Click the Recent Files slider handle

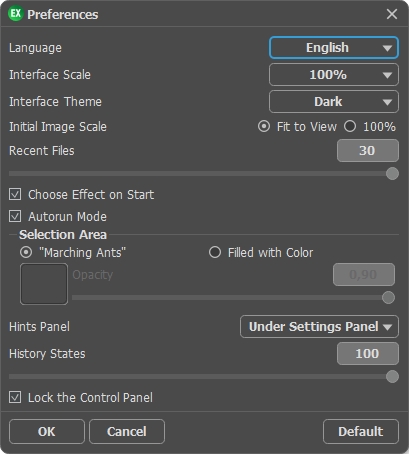[x=392, y=173]
